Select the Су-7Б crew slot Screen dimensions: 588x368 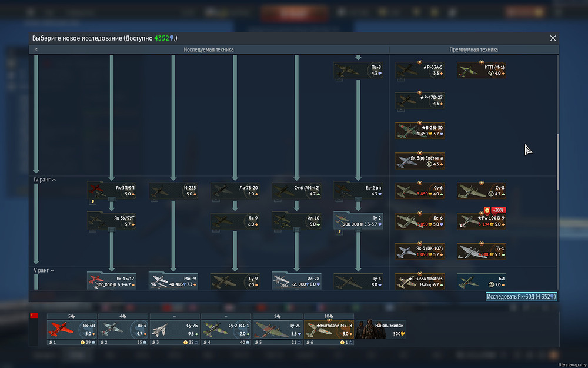click(175, 329)
